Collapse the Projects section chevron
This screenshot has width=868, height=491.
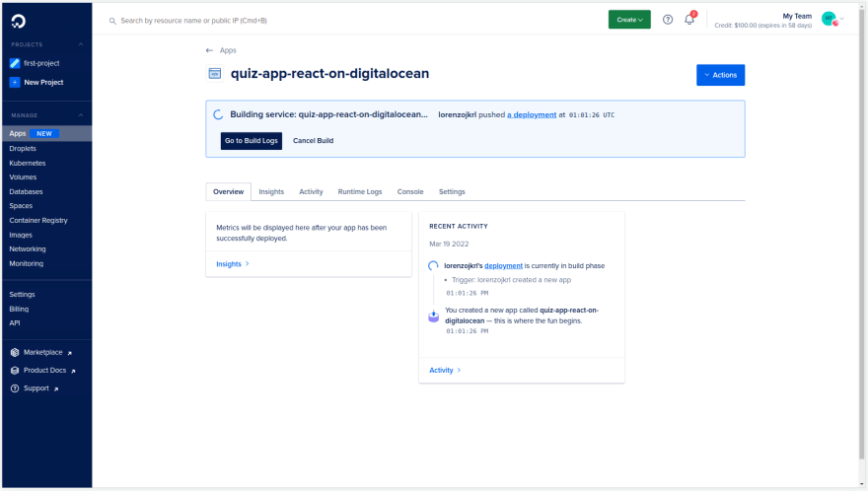pos(81,44)
